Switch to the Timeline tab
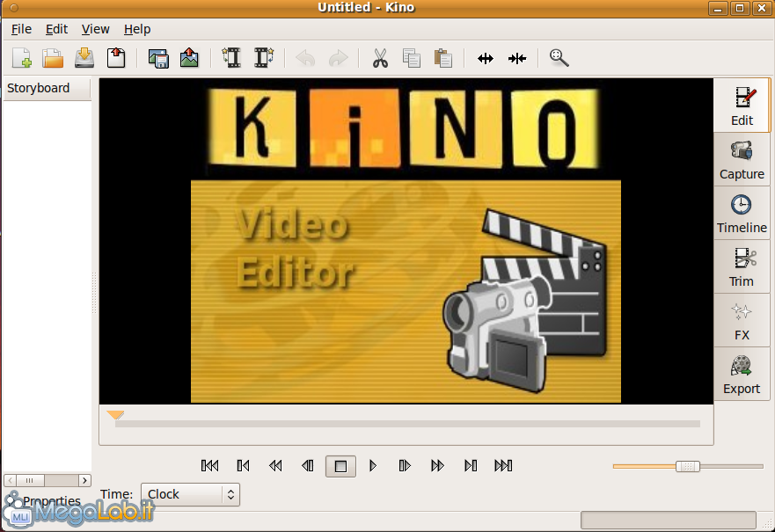 (742, 214)
